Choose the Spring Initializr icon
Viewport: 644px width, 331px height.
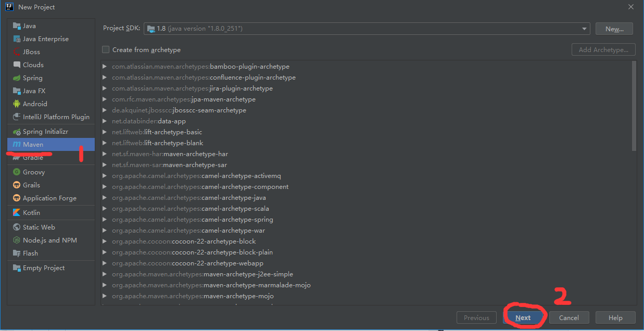click(x=17, y=132)
